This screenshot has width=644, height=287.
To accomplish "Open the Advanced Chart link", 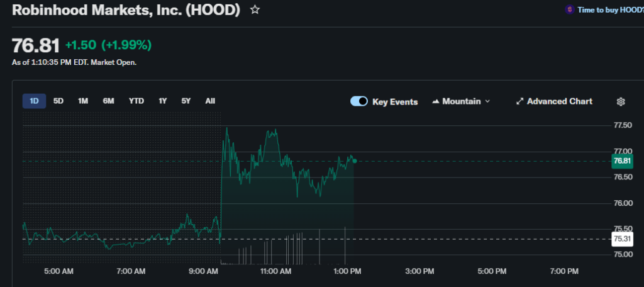I will click(x=559, y=101).
